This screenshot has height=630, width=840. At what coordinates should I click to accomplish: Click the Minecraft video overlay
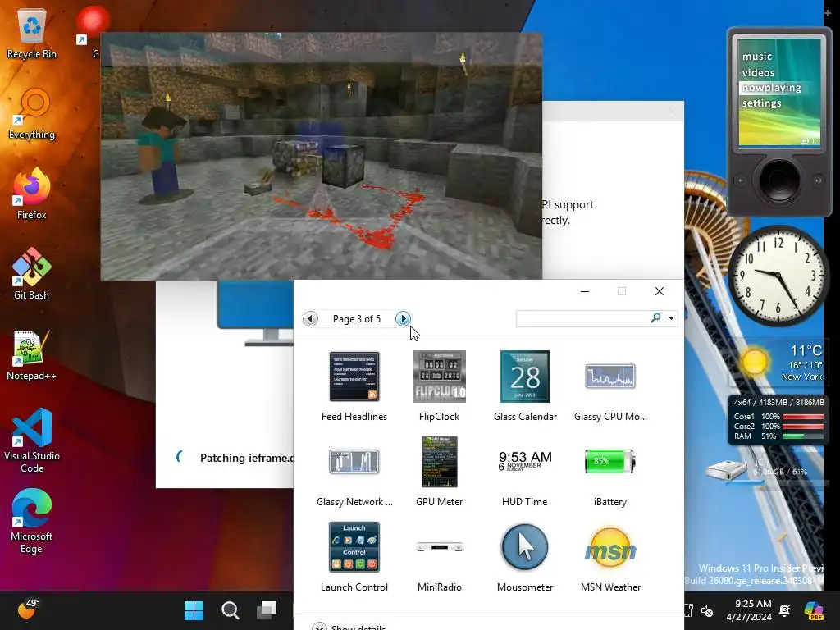pos(322,157)
